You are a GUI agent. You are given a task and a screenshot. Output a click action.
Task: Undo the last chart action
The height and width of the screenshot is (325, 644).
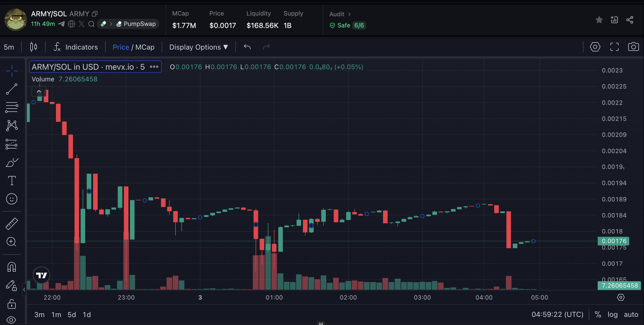[247, 47]
